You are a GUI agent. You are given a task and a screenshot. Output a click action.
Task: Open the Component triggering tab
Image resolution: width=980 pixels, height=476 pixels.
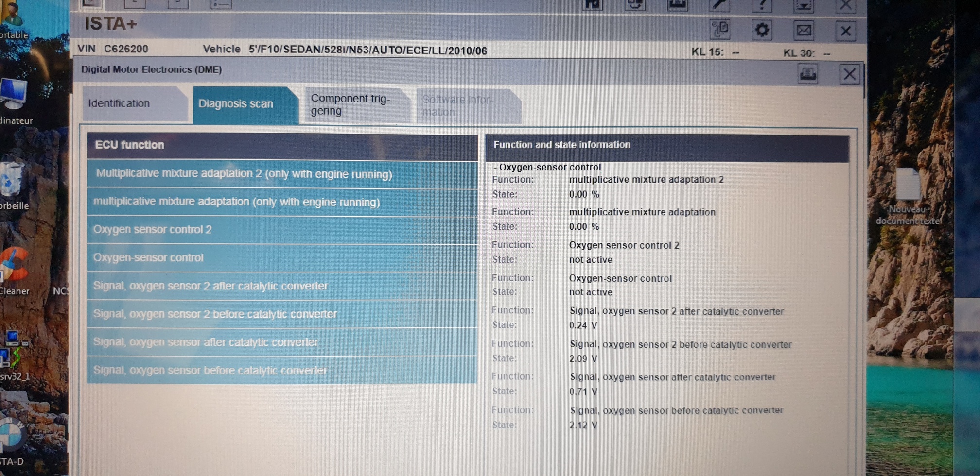(x=357, y=104)
